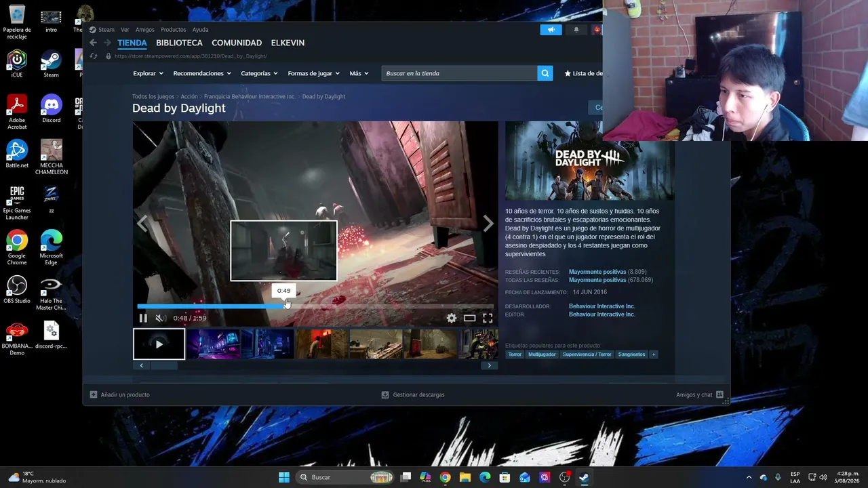Image resolution: width=868 pixels, height=488 pixels.
Task: Open Discord desktop shortcut
Action: (x=51, y=110)
